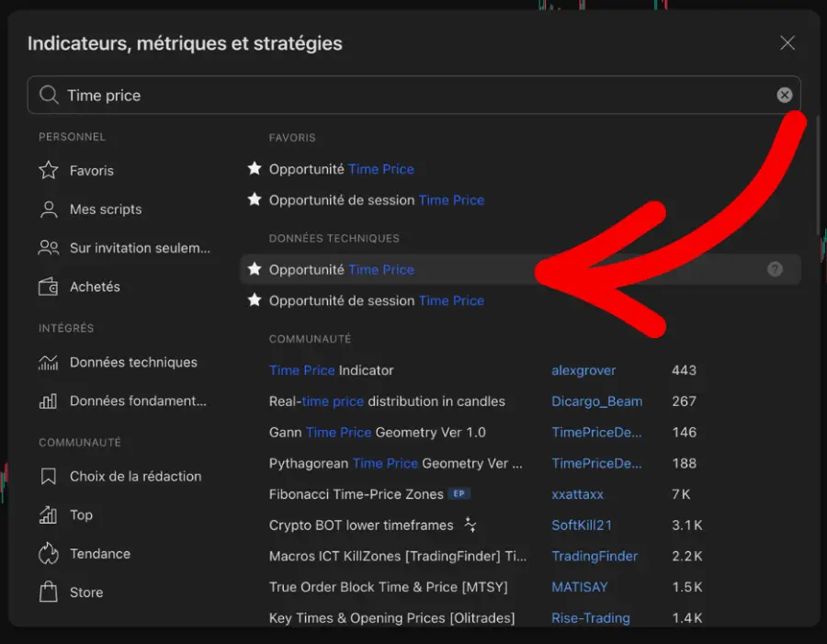Click the Données techniques chart icon
Screen dimensions: 827x644
pos(48,362)
